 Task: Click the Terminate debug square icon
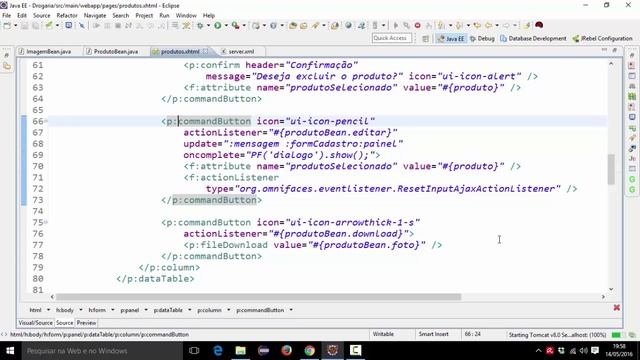118,26
